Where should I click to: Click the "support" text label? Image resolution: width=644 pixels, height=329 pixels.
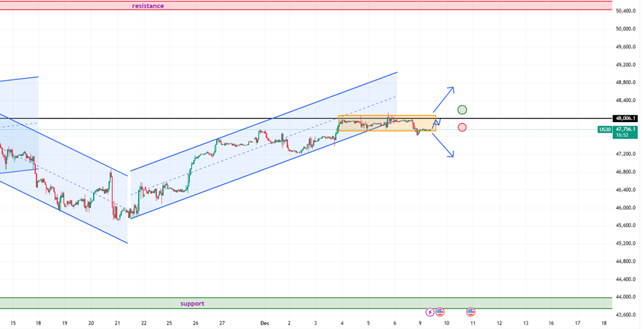tap(192, 303)
